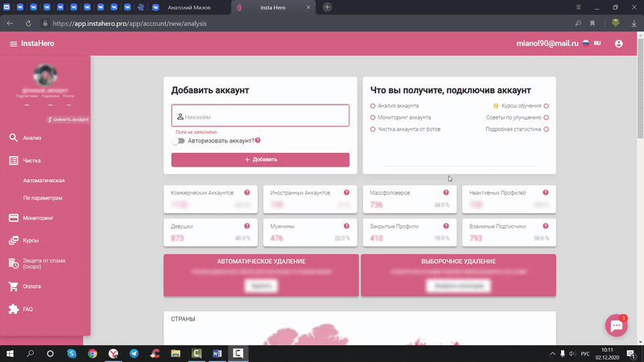Open the Курсы menu entry
This screenshot has height=362, width=644.
[x=31, y=241]
